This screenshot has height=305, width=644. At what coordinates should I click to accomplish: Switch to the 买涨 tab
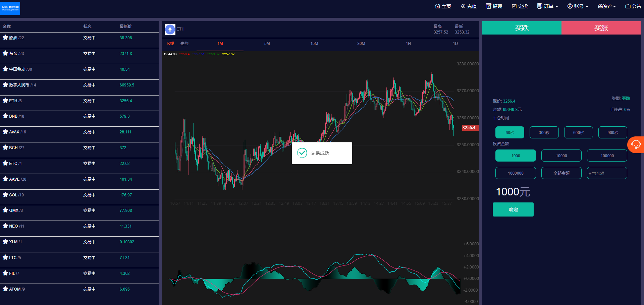pyautogui.click(x=601, y=28)
